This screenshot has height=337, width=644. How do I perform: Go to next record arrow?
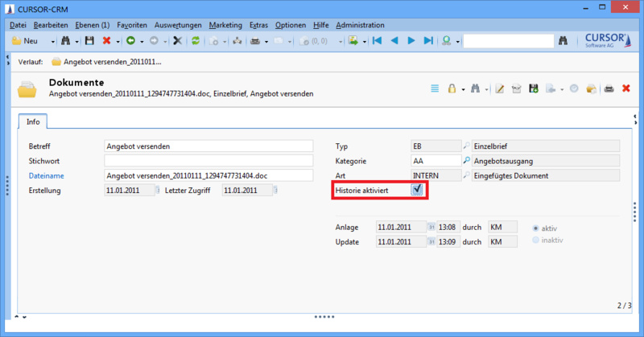(x=411, y=40)
